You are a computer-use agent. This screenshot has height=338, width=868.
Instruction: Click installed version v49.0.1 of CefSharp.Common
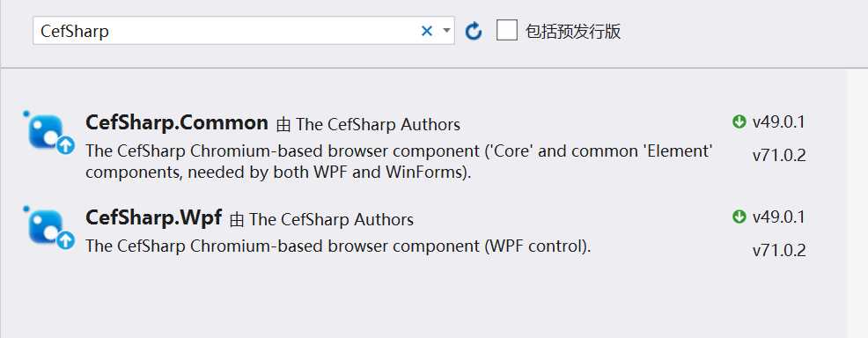click(778, 122)
